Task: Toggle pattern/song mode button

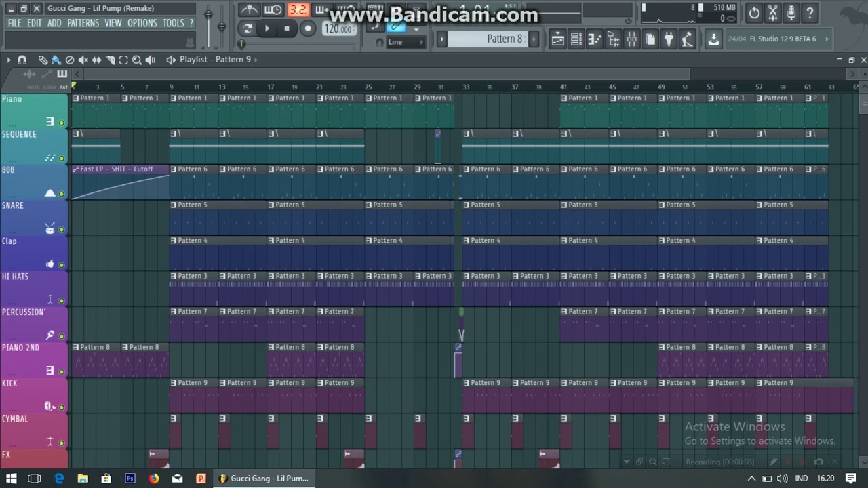Action: click(x=248, y=28)
